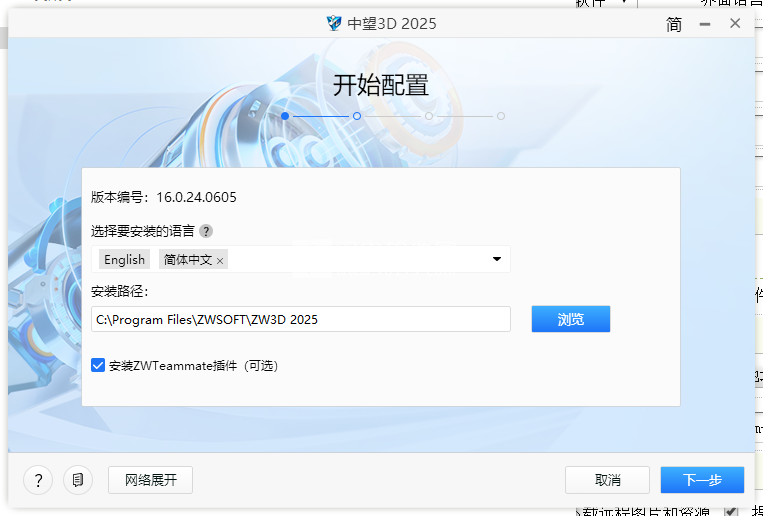This screenshot has height=516, width=763.
Task: Open the license document icon button
Action: click(x=78, y=480)
